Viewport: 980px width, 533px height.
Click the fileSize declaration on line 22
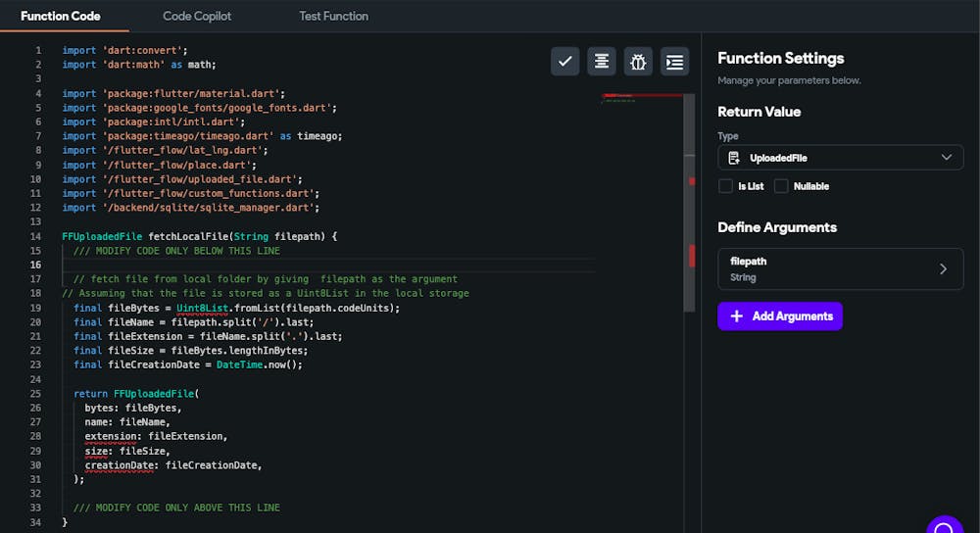point(191,351)
